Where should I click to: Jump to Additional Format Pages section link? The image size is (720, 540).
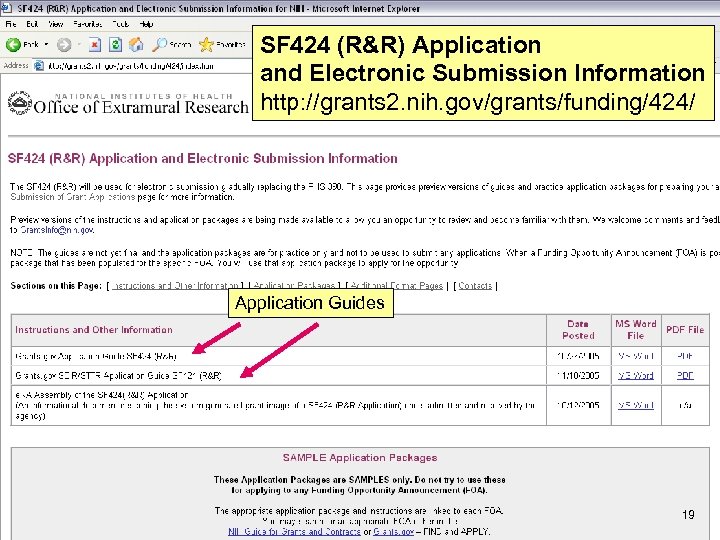396,286
